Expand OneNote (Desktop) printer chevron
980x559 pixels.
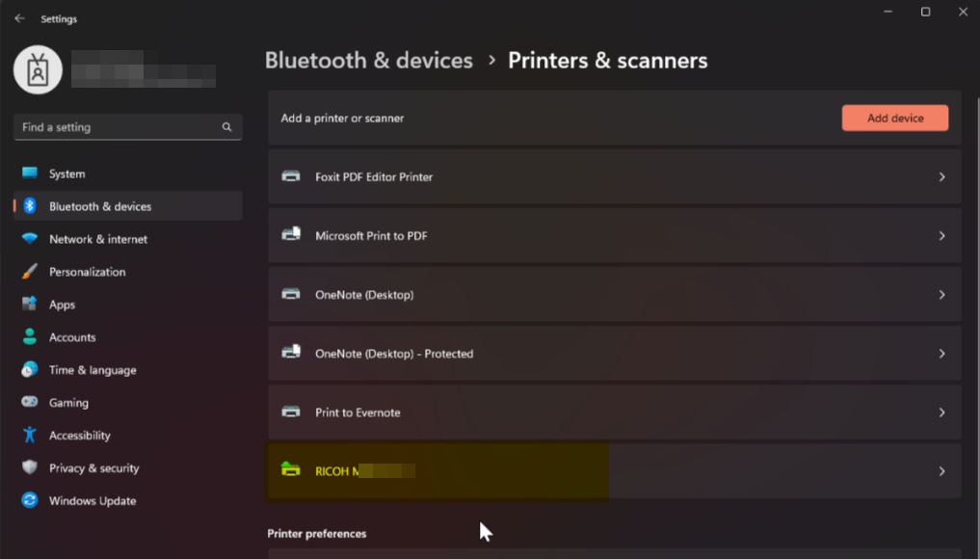click(941, 295)
